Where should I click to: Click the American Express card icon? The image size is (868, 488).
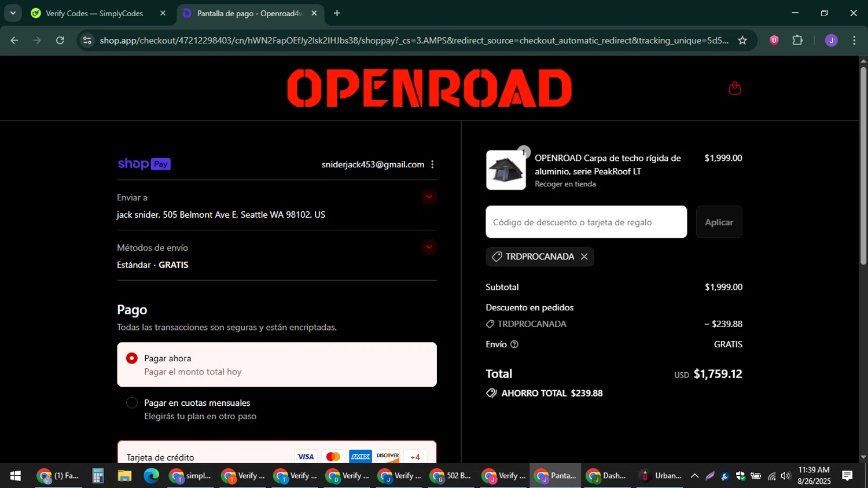(x=361, y=457)
